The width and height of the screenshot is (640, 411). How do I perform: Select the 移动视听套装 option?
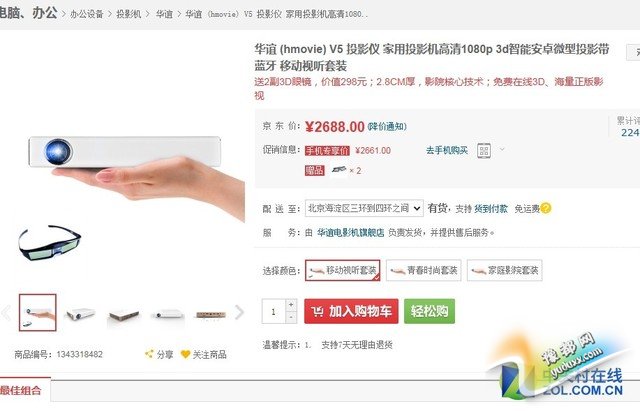click(x=342, y=270)
